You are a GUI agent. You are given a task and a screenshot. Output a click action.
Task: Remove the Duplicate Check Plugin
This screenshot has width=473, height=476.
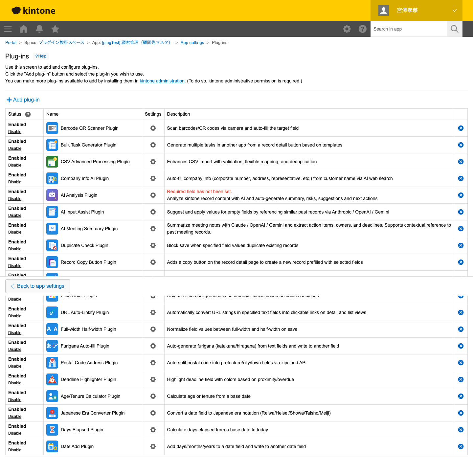(x=461, y=245)
